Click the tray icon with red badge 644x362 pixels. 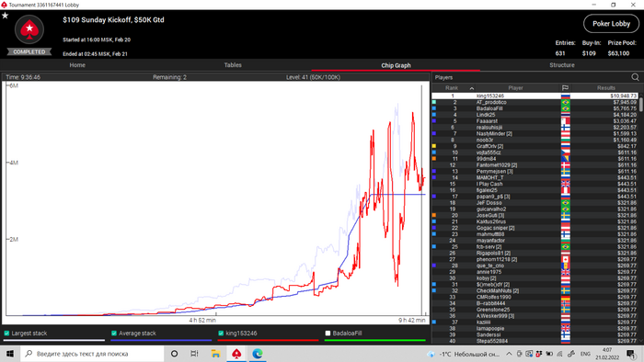(x=538, y=354)
